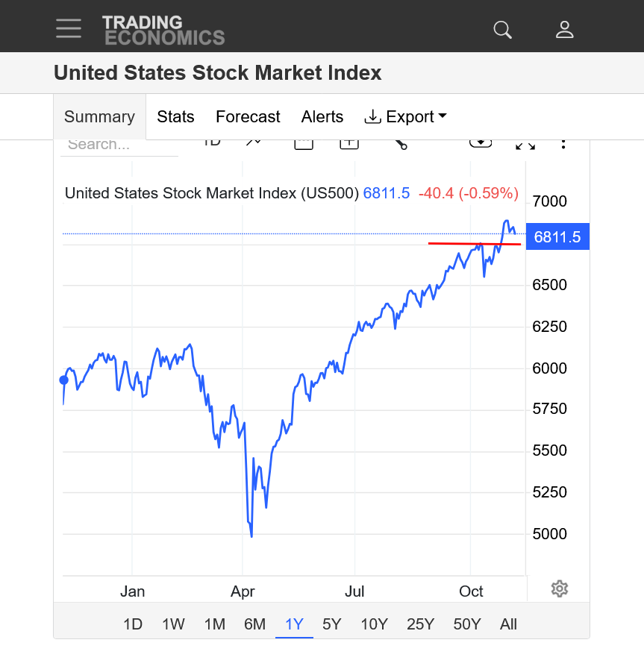This screenshot has height=672, width=644.
Task: Click the Trading Economics logo
Action: tap(163, 30)
